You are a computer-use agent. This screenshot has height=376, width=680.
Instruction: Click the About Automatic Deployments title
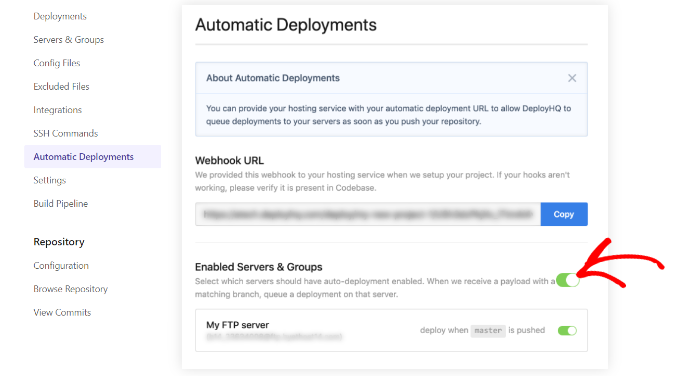(273, 78)
